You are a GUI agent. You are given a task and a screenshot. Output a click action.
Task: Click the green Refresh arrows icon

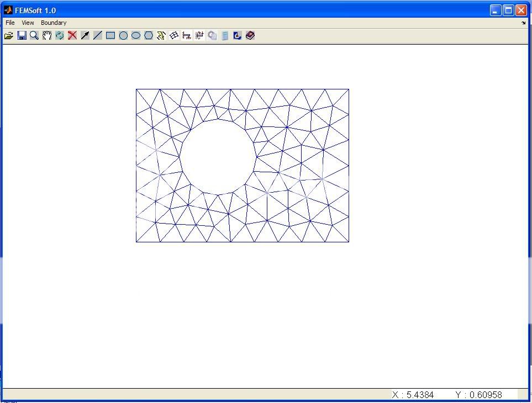point(60,36)
